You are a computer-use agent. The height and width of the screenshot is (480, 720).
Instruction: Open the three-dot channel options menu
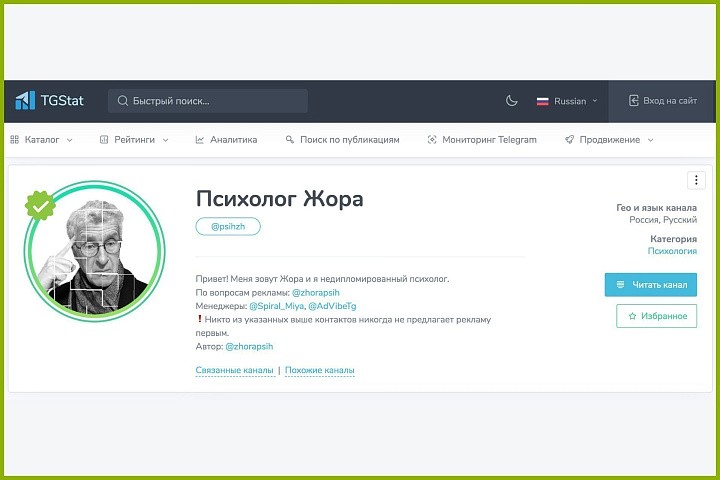click(696, 180)
